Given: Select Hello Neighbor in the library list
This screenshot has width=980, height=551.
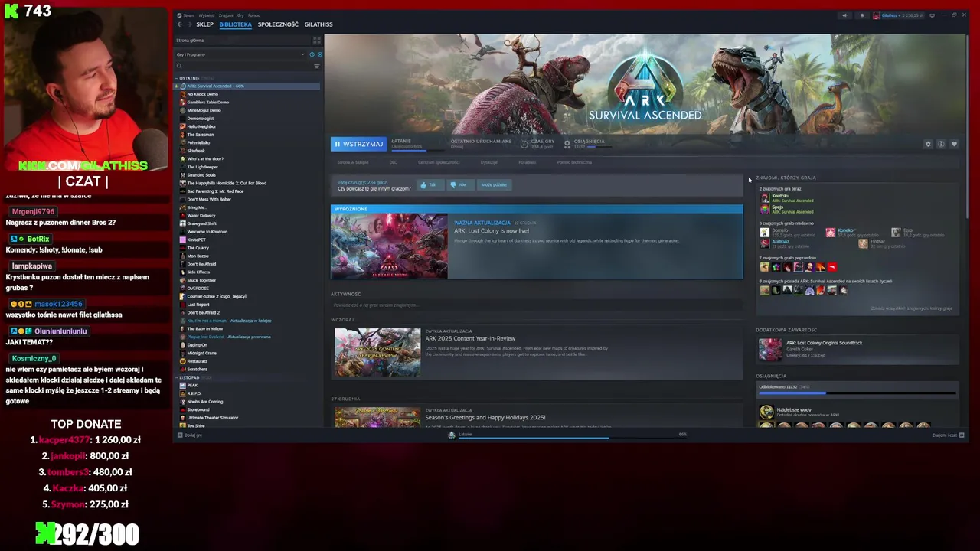Looking at the screenshot, I should click(x=201, y=126).
